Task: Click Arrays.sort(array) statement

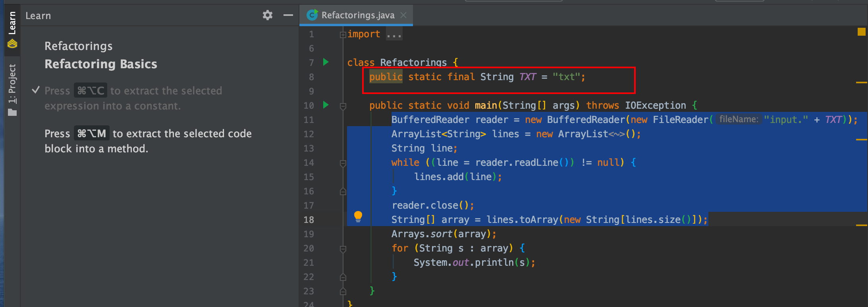Action: click(444, 234)
